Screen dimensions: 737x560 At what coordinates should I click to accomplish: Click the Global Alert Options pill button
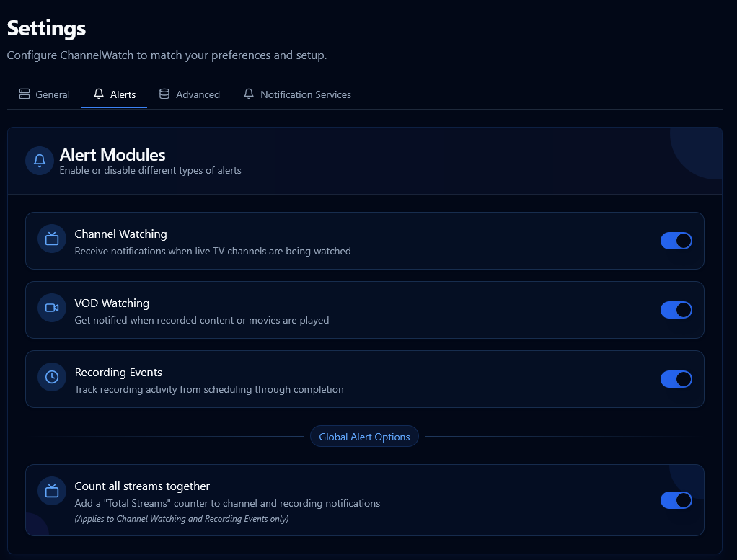tap(364, 437)
